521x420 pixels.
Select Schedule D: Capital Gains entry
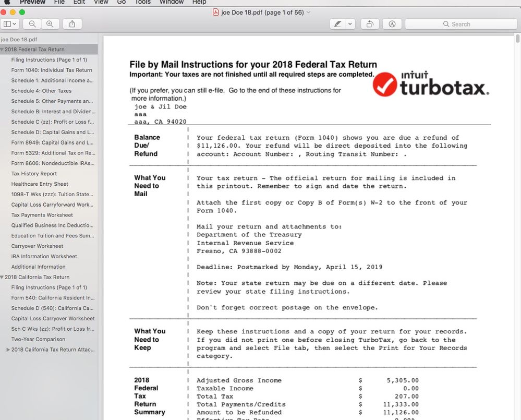click(53, 132)
